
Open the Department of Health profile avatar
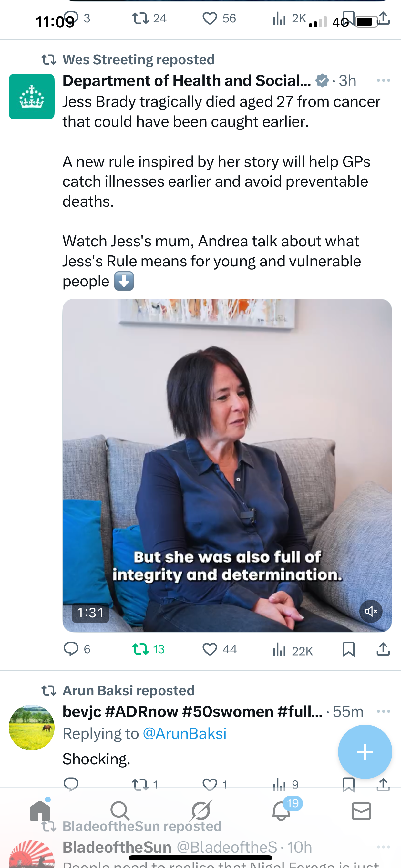(x=32, y=97)
